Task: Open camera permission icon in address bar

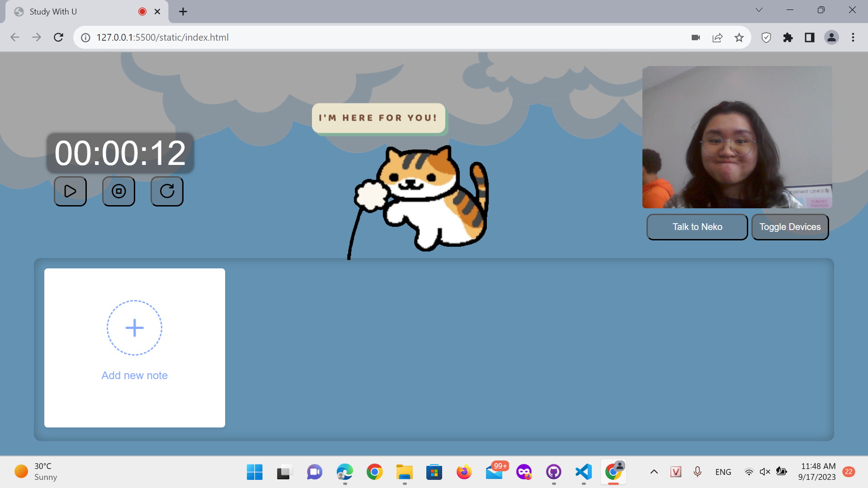Action: pyautogui.click(x=695, y=38)
